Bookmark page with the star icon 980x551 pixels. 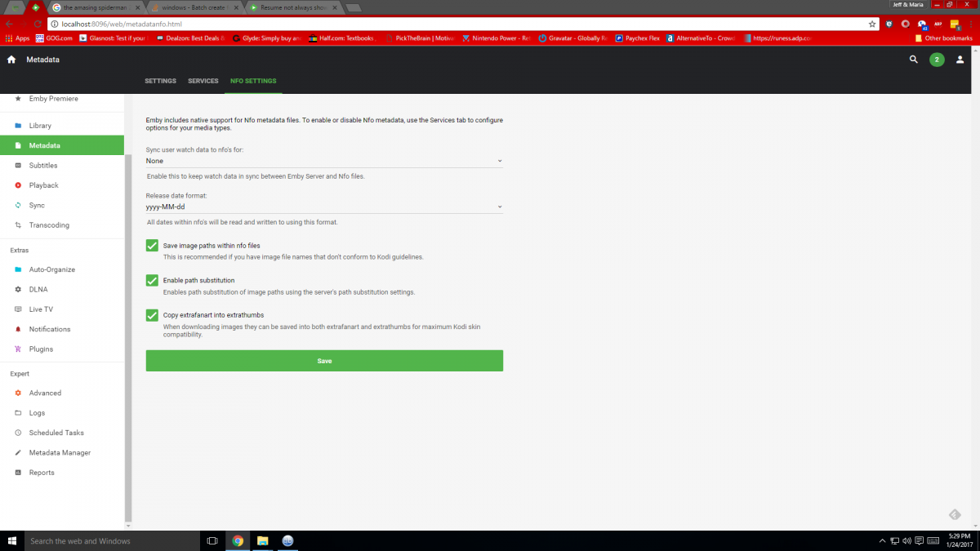(x=872, y=24)
